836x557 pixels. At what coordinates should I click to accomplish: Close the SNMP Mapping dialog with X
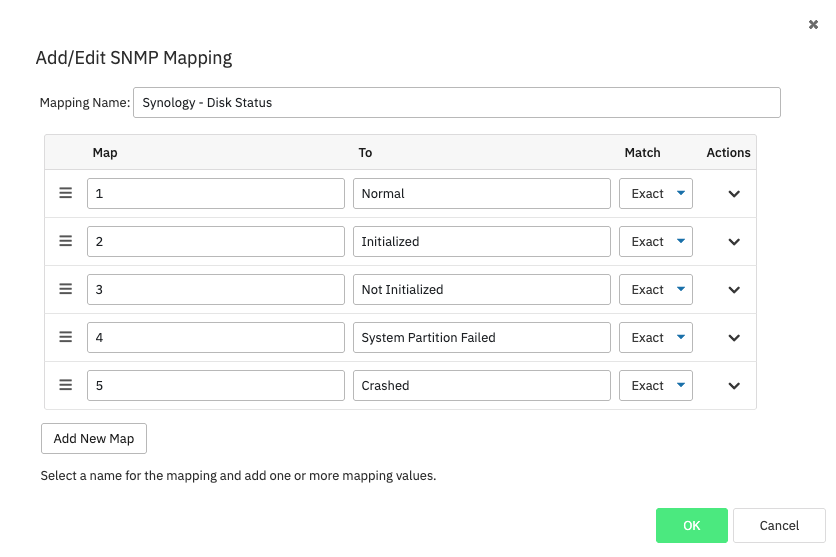click(813, 25)
